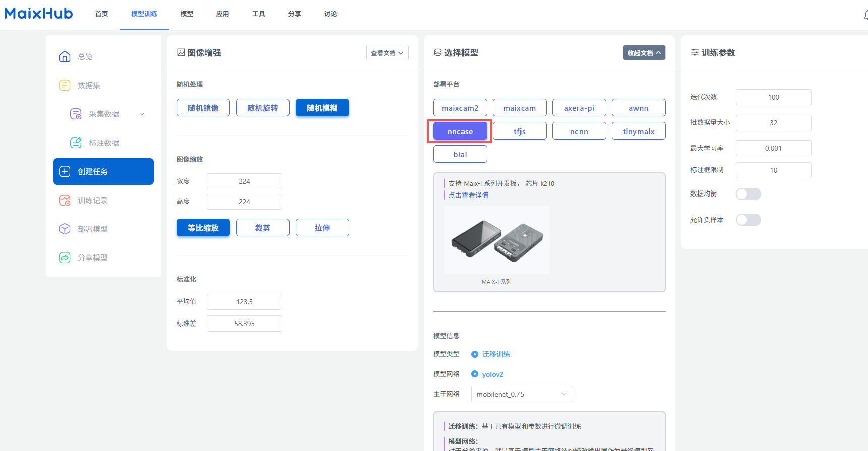This screenshot has height=451, width=868.
Task: Expand the 查看文档 dropdown in 图像增强
Action: click(x=387, y=53)
